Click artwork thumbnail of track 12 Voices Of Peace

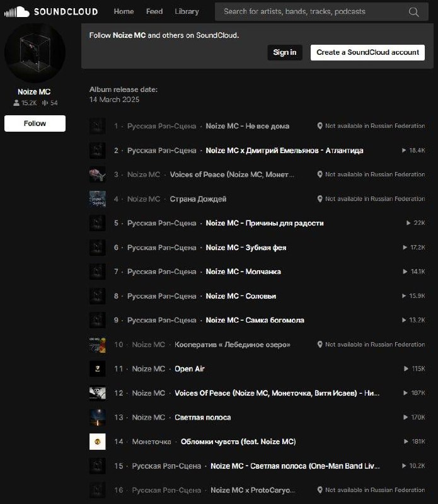[98, 393]
